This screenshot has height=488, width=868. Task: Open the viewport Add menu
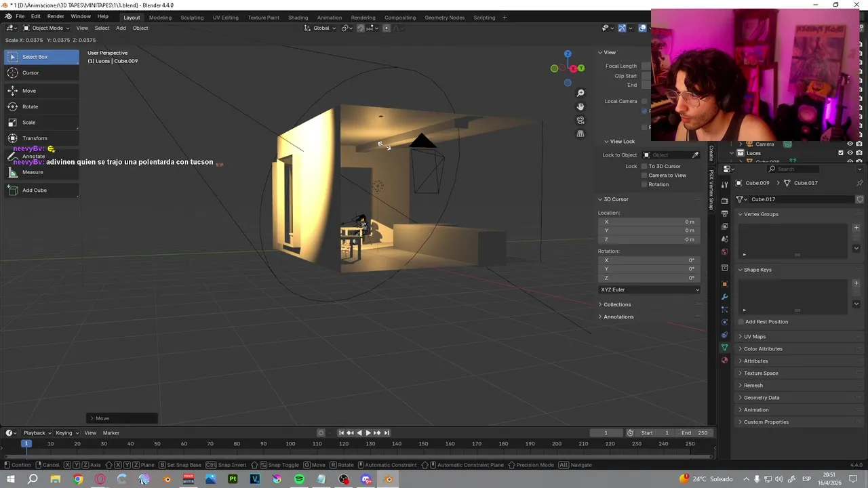click(121, 28)
